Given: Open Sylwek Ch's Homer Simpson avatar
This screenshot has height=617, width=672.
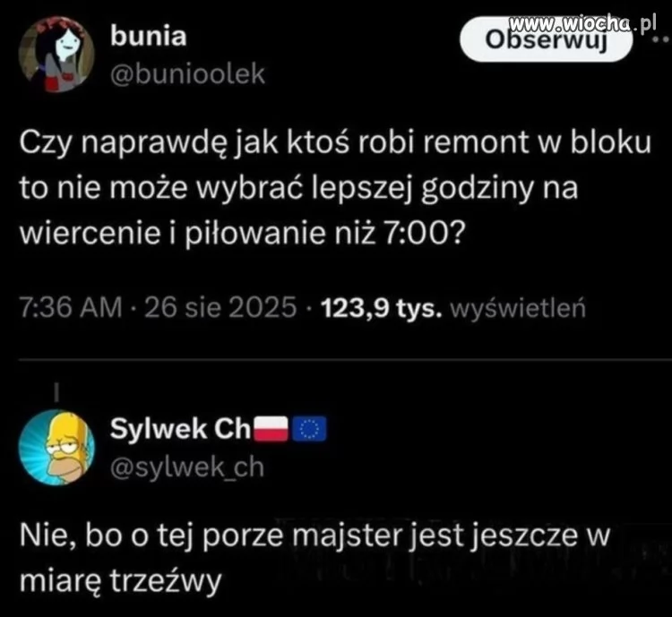Looking at the screenshot, I should tap(56, 448).
